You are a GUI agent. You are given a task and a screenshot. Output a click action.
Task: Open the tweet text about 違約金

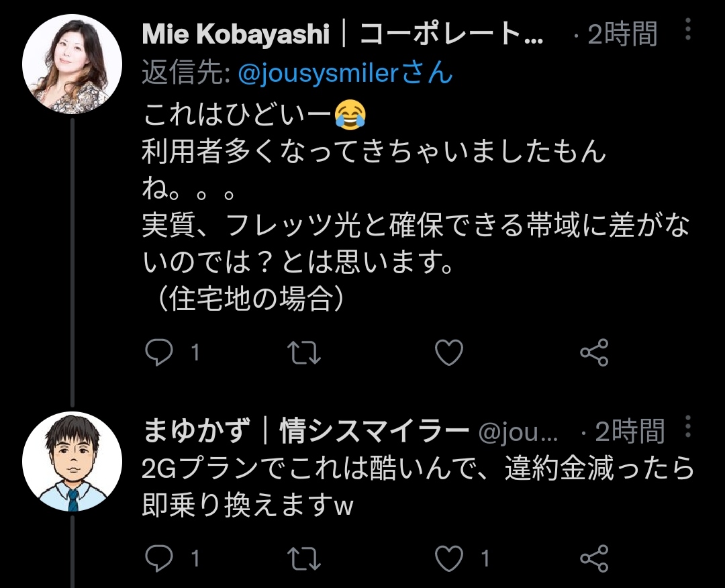point(418,487)
